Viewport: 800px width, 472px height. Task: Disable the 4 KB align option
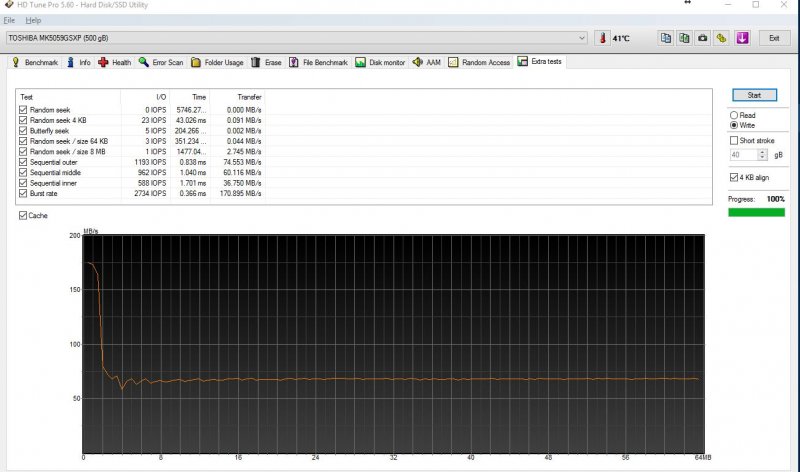pos(735,177)
